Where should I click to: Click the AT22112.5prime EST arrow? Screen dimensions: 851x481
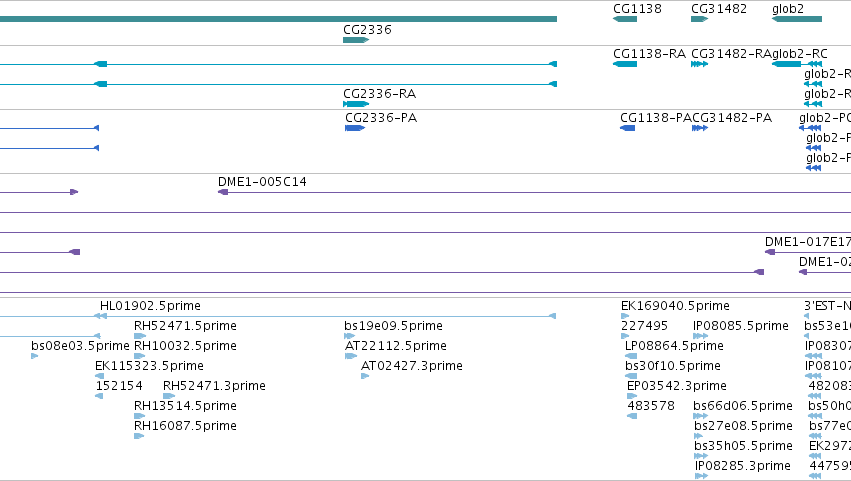pyautogui.click(x=351, y=356)
